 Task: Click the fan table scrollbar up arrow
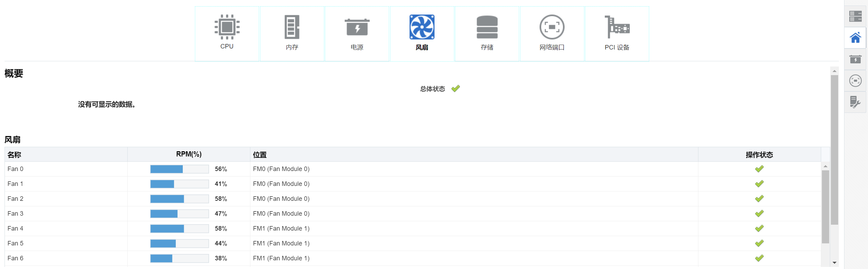825,166
